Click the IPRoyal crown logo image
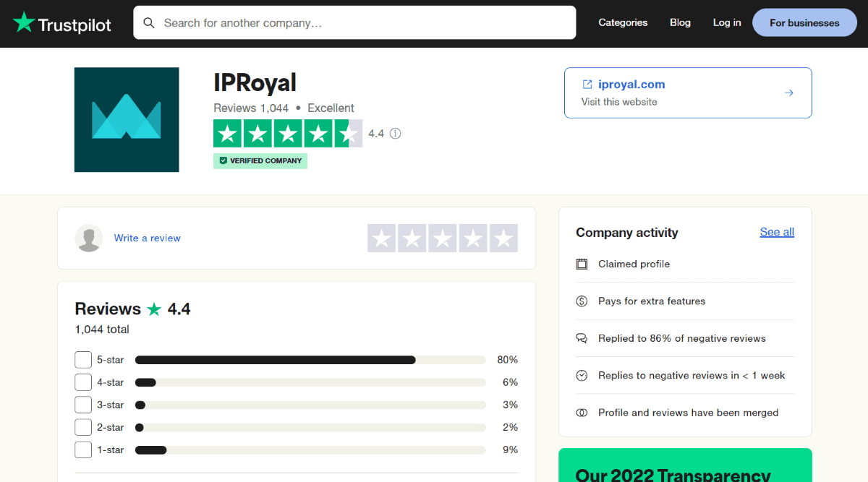Screen dimensions: 868x482 pos(127,120)
